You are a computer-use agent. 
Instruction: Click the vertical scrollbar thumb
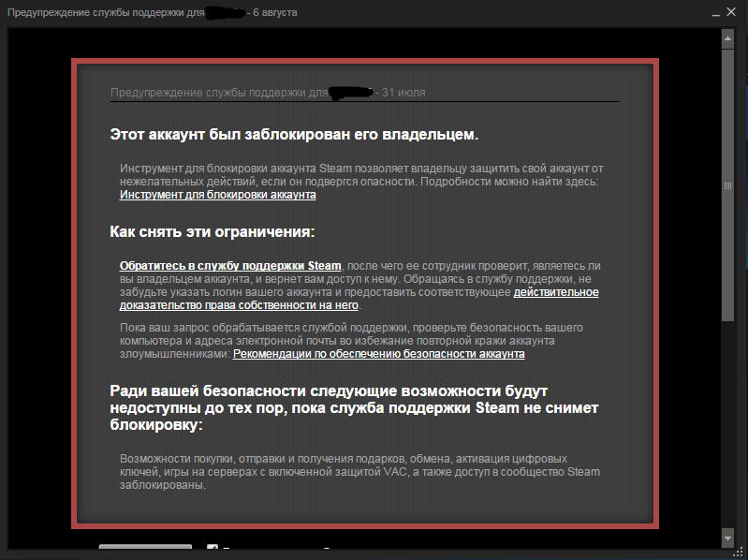click(727, 185)
